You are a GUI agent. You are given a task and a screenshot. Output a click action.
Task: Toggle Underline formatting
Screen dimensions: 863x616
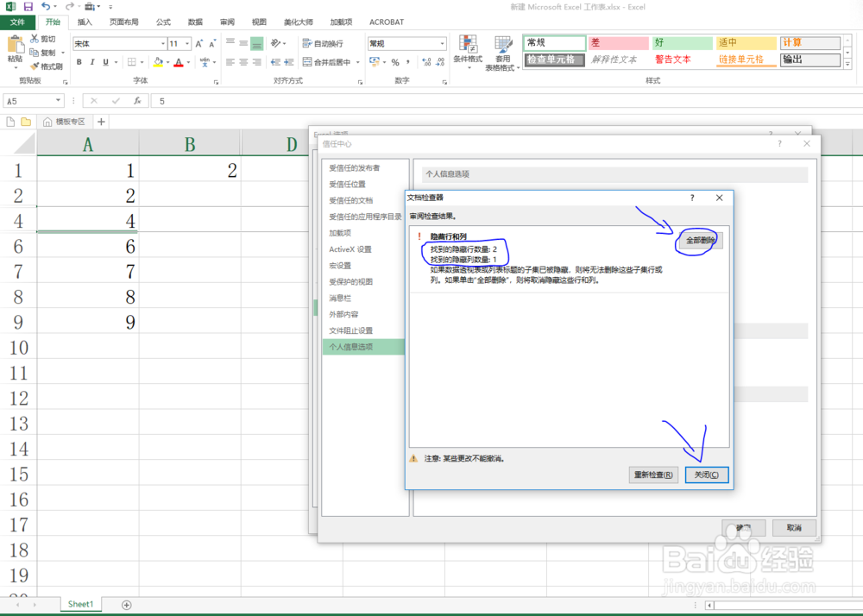click(105, 62)
